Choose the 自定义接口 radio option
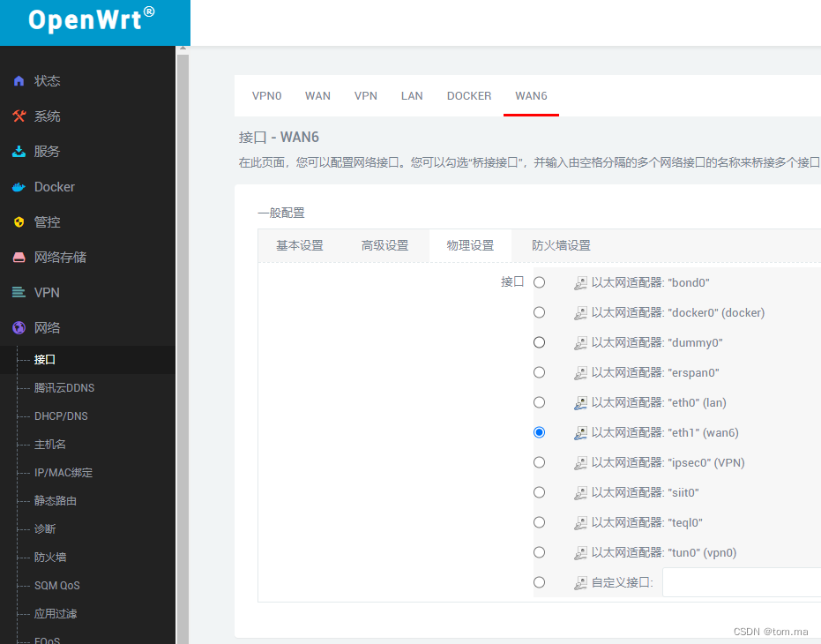The image size is (821, 644). (539, 581)
